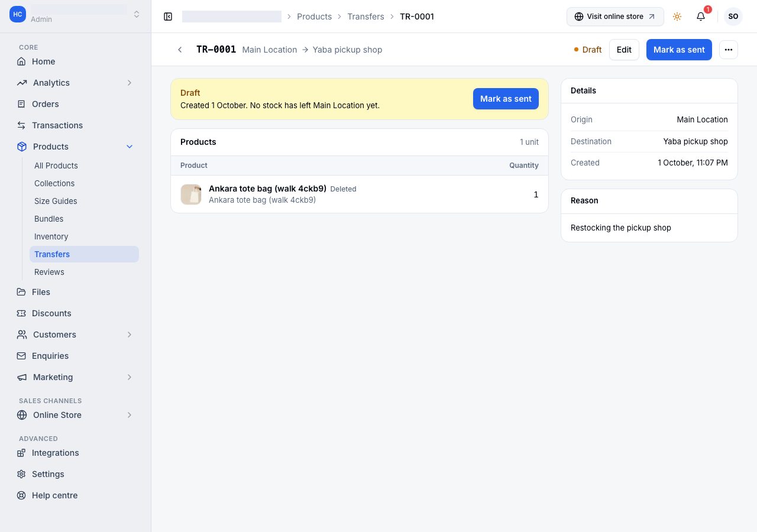Collapse the Products submenu chevron
Screen dimensions: 757x532
[130, 147]
